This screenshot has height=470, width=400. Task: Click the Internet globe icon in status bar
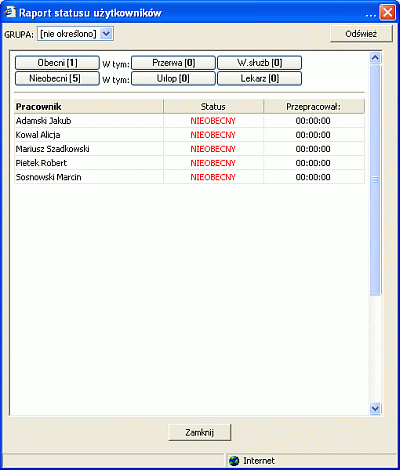click(x=234, y=461)
